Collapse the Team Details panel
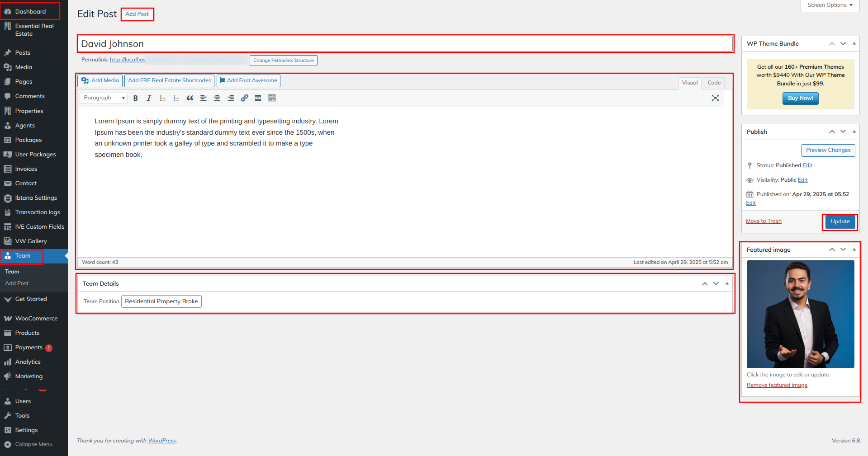This screenshot has width=868, height=456. tap(727, 284)
